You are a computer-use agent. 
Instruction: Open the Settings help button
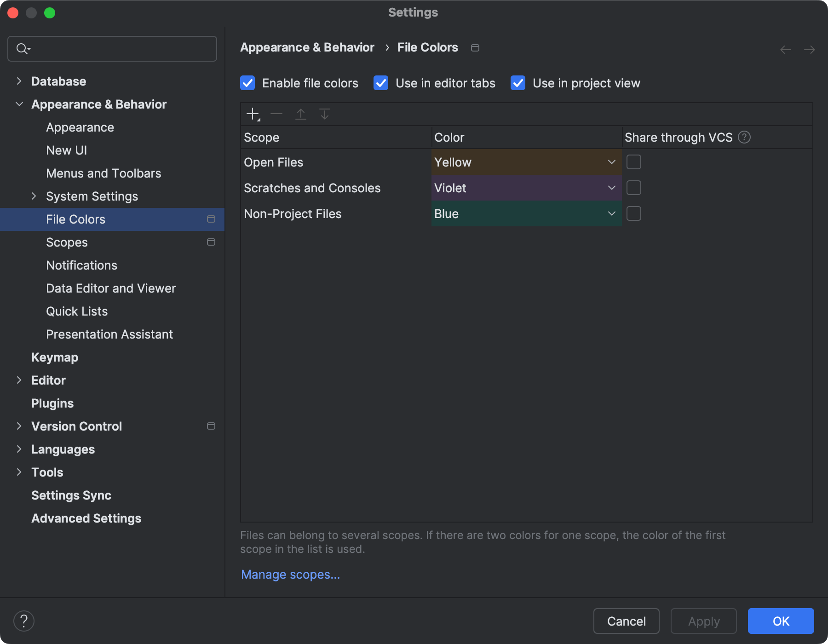point(24,621)
